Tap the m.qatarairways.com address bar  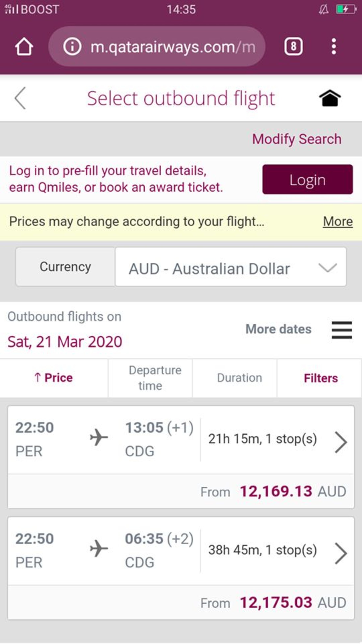[x=172, y=47]
